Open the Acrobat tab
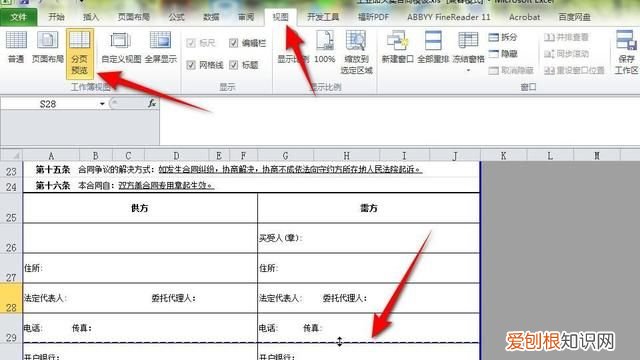This screenshot has height=360, width=640. click(x=524, y=17)
